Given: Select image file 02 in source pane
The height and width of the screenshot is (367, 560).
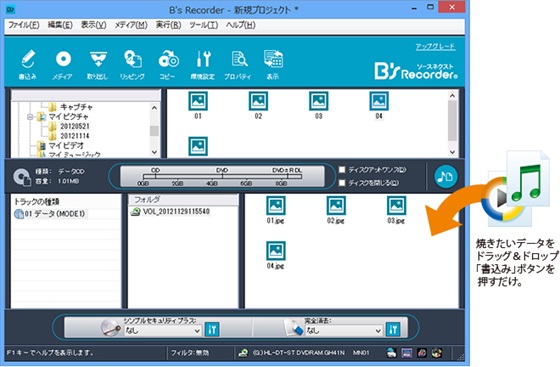Looking at the screenshot, I should pos(258,105).
